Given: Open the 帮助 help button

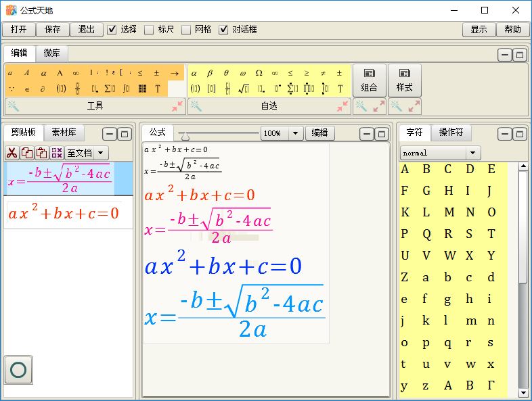Looking at the screenshot, I should 512,30.
